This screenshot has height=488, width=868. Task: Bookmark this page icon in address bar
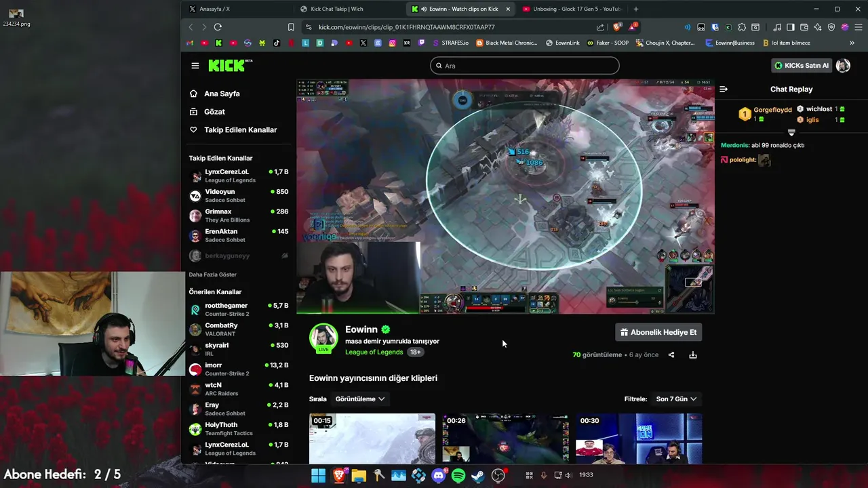point(291,27)
